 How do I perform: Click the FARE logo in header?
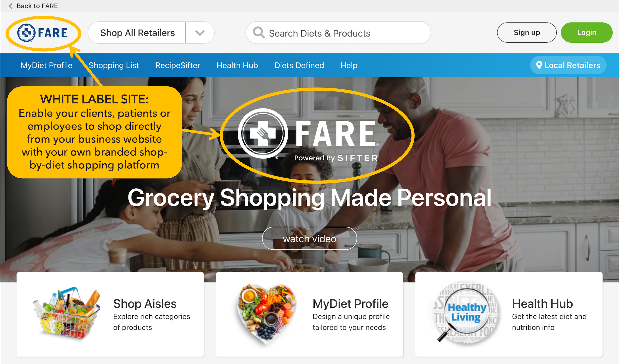43,33
